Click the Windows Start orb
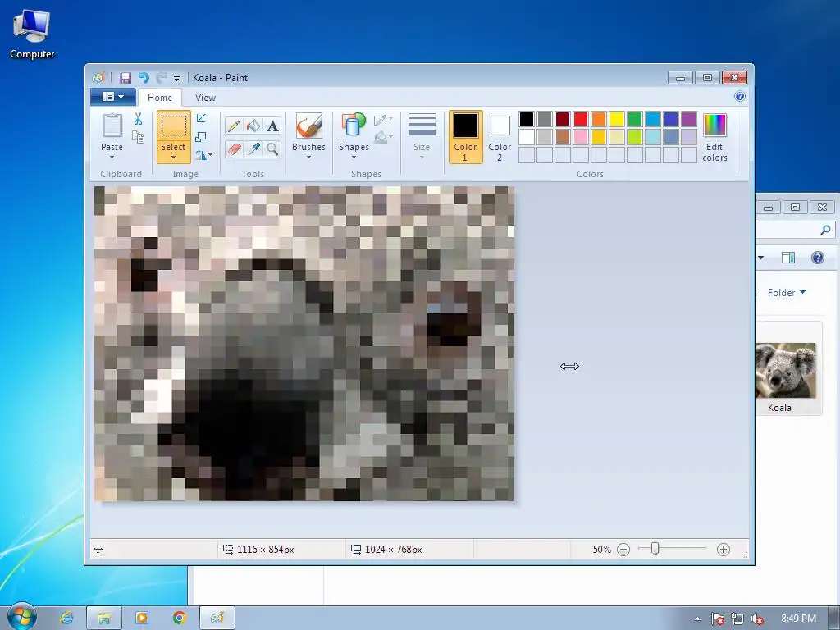 [x=21, y=617]
